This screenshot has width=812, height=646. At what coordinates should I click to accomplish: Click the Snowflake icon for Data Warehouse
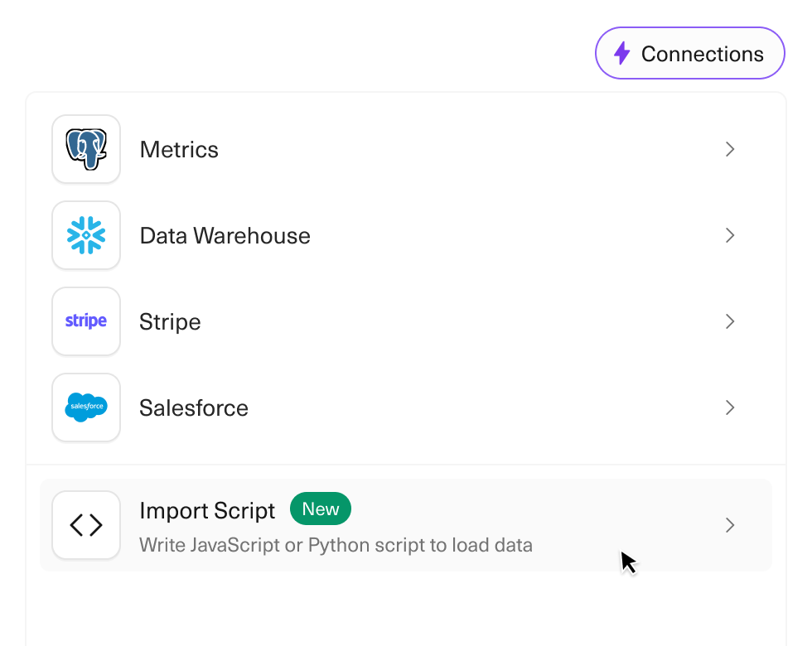[x=86, y=235]
